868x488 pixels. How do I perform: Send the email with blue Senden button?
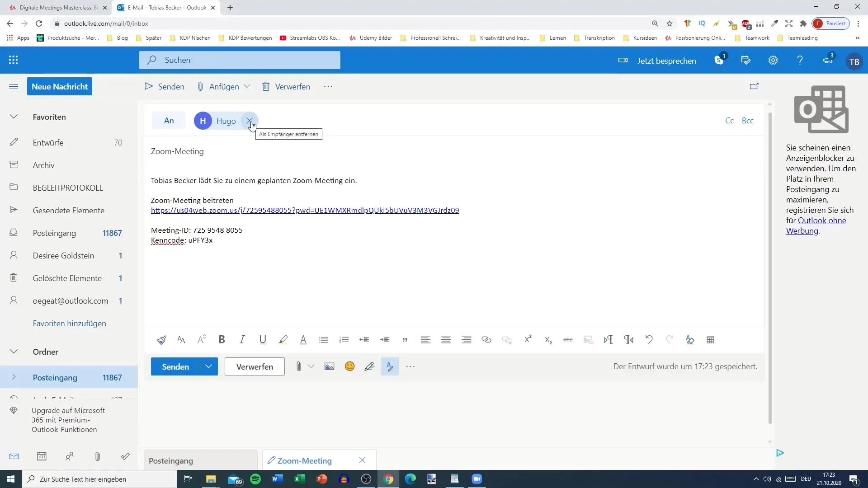point(175,366)
